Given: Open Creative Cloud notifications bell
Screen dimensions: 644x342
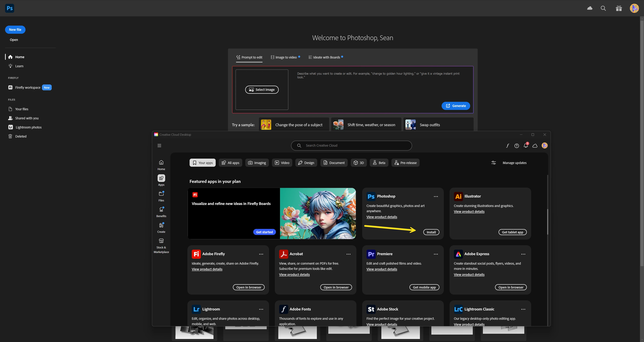Looking at the screenshot, I should click(526, 145).
